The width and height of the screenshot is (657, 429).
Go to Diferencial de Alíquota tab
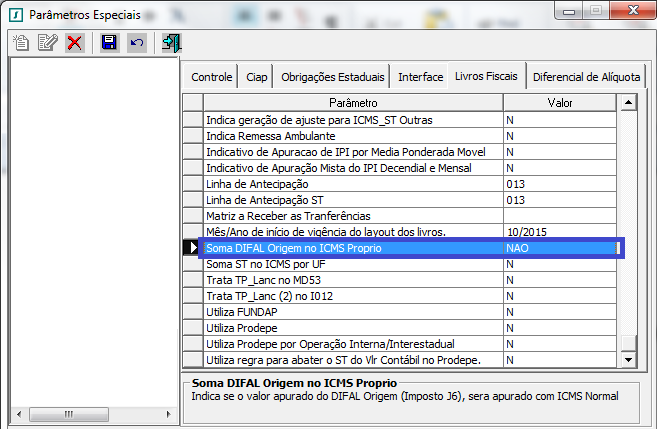pyautogui.click(x=588, y=77)
